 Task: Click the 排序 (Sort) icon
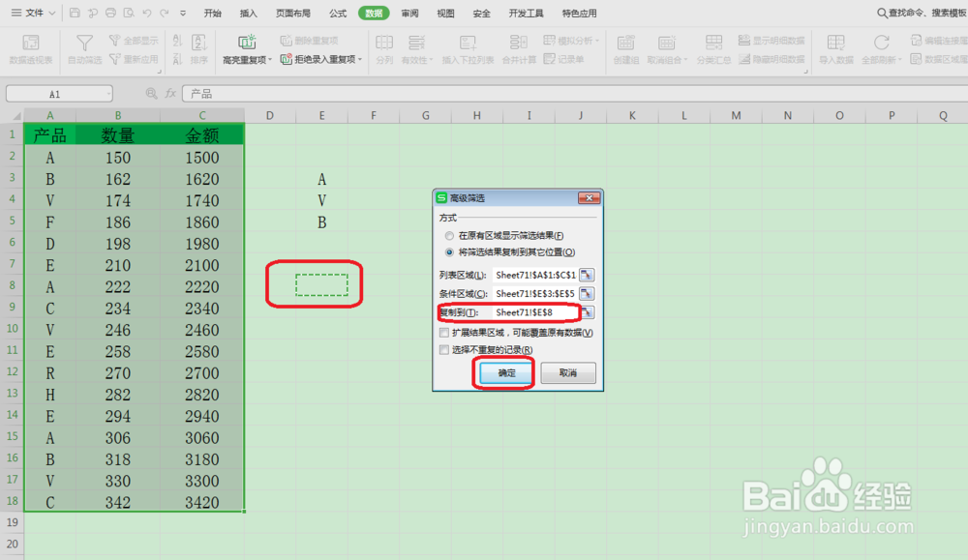click(x=197, y=44)
